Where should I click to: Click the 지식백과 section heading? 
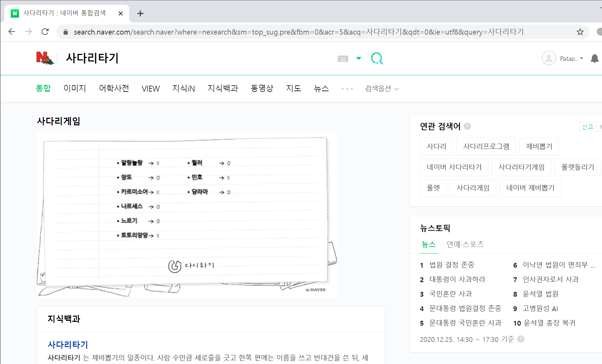click(x=64, y=319)
